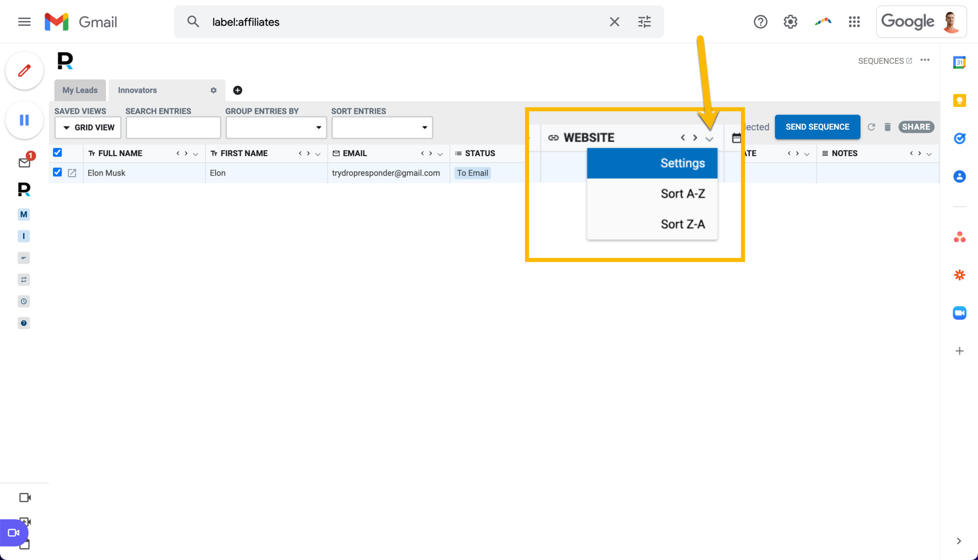The image size is (978, 560).
Task: Get more add-ons plus icon
Action: pos(959,351)
